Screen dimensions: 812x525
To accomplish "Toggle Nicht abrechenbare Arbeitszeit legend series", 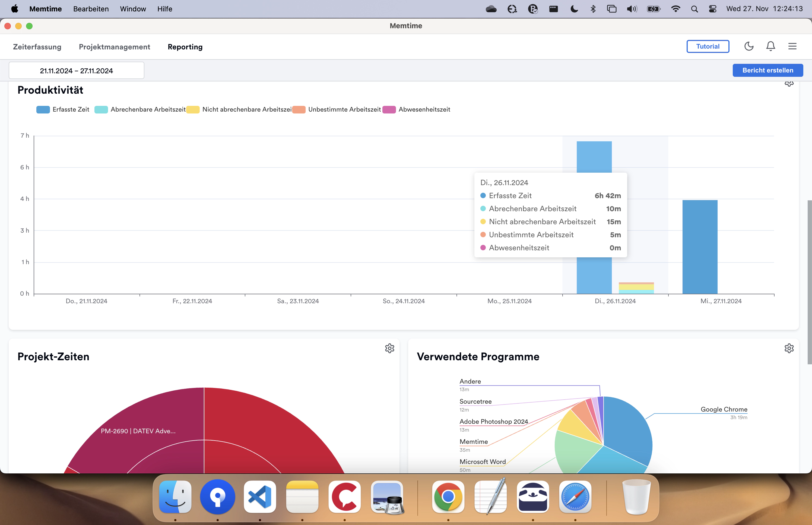I will [x=239, y=109].
